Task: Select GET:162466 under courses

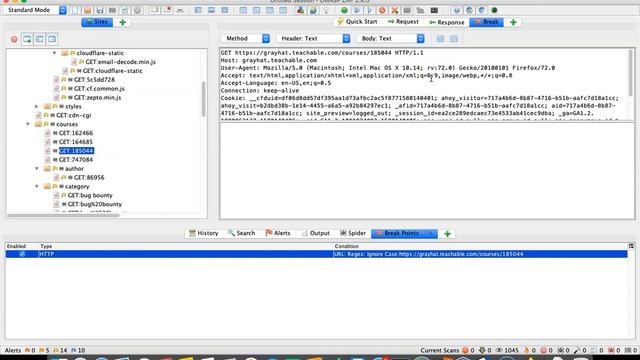Action: [76, 133]
